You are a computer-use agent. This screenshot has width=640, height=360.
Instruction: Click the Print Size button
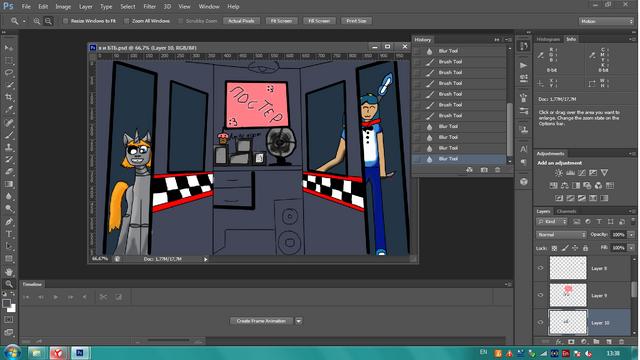click(x=356, y=21)
